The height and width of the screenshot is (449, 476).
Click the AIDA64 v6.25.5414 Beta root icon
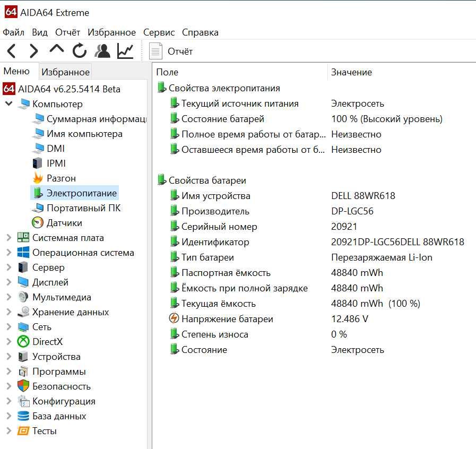[x=9, y=89]
